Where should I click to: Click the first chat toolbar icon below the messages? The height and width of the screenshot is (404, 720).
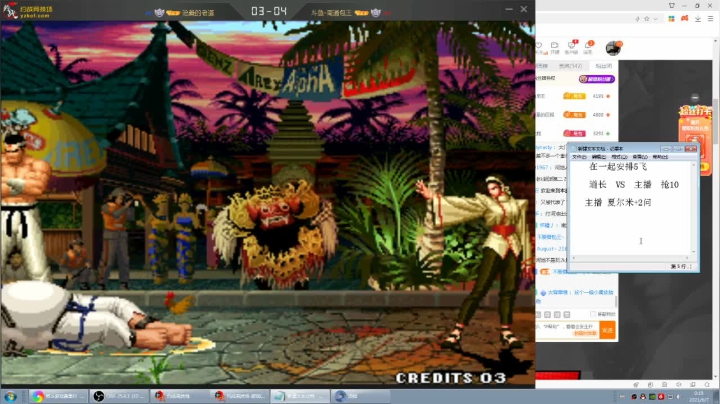[539, 314]
